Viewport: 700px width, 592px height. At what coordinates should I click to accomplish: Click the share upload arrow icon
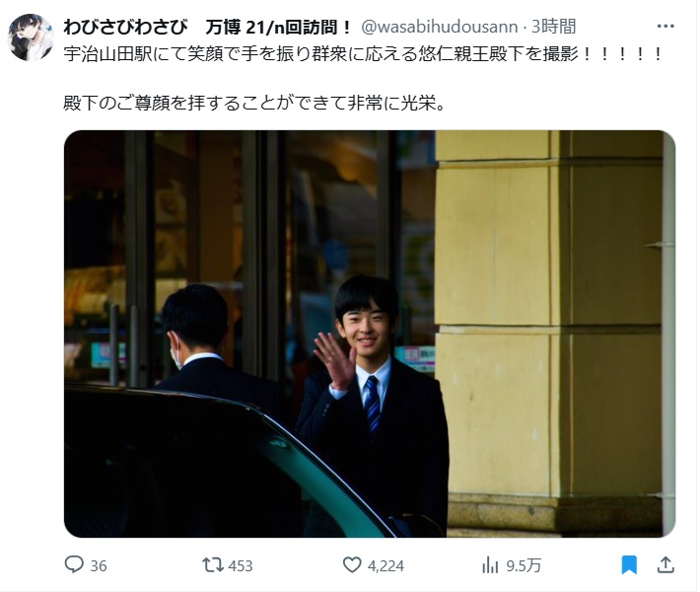(665, 565)
